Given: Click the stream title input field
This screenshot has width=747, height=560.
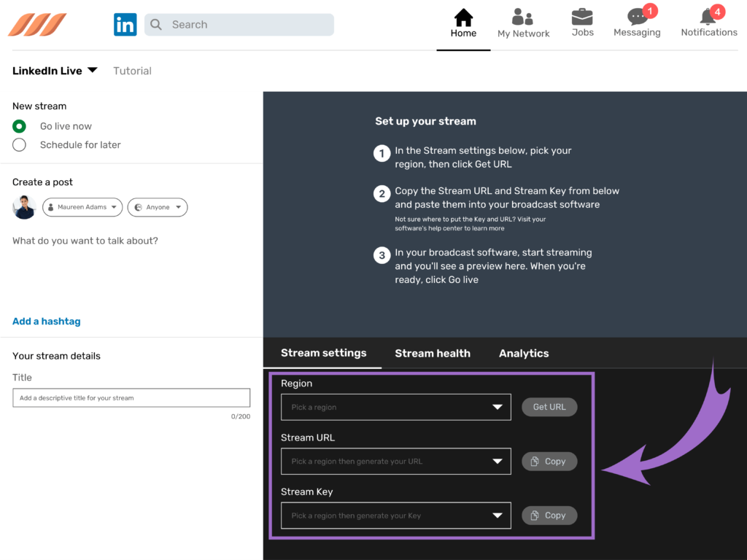Looking at the screenshot, I should (131, 397).
